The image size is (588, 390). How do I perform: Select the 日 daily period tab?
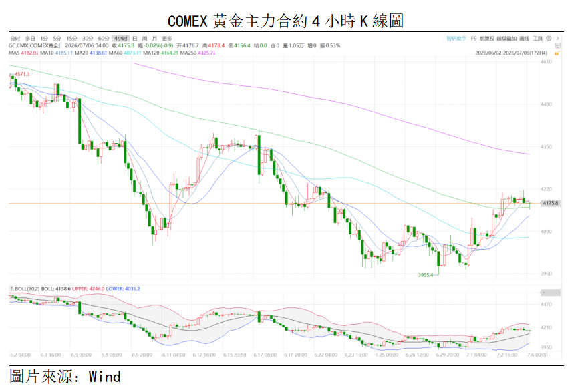(135, 39)
